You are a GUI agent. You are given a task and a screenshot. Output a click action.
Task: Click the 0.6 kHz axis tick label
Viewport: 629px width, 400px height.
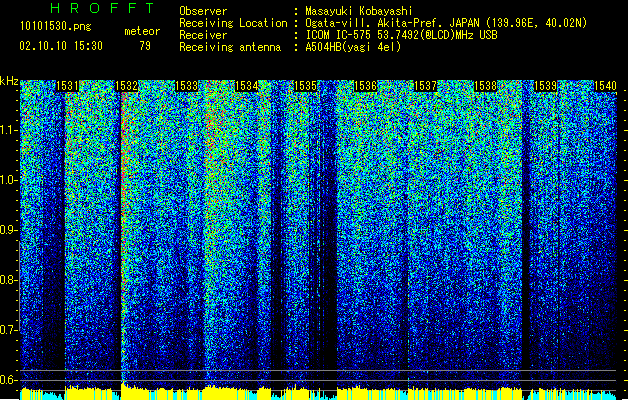point(8,380)
